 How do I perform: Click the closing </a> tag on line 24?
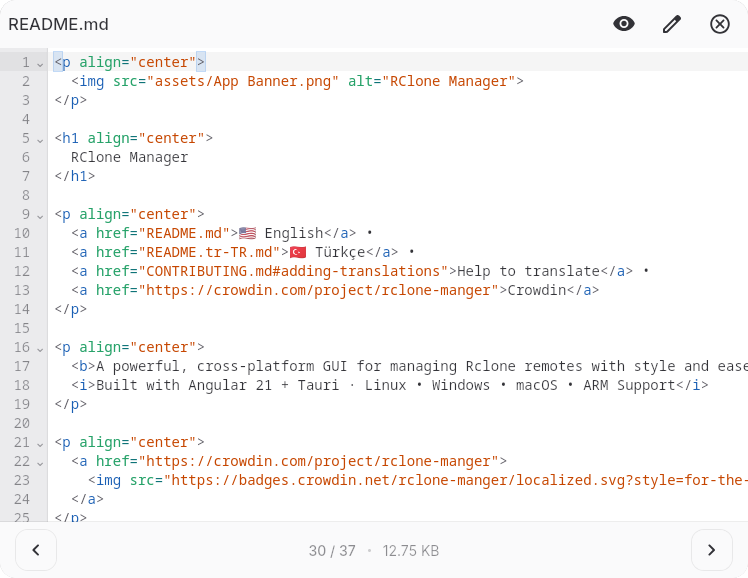pos(87,499)
